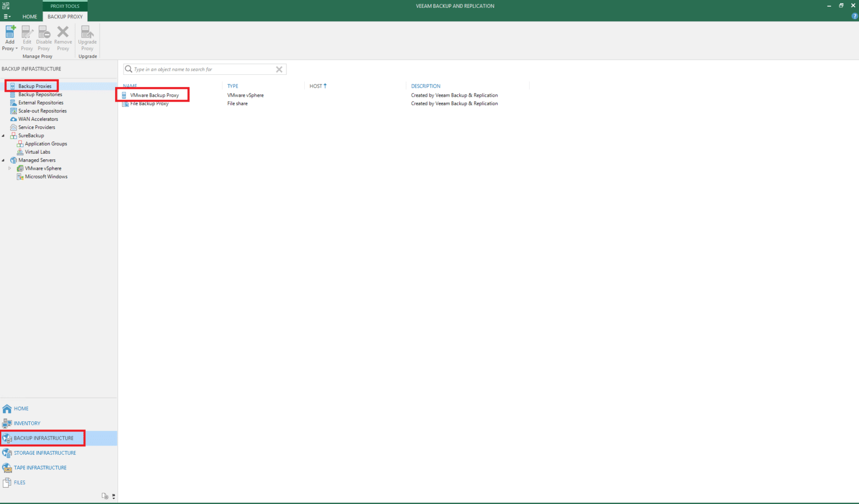Select Backup Repositories in the tree
Viewport: 859px width, 504px height.
pyautogui.click(x=41, y=94)
